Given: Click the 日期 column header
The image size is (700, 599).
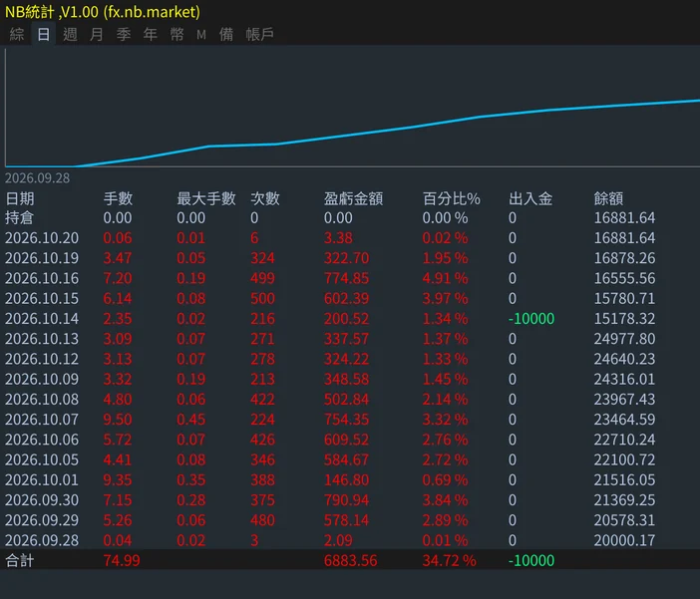Looking at the screenshot, I should (20, 198).
